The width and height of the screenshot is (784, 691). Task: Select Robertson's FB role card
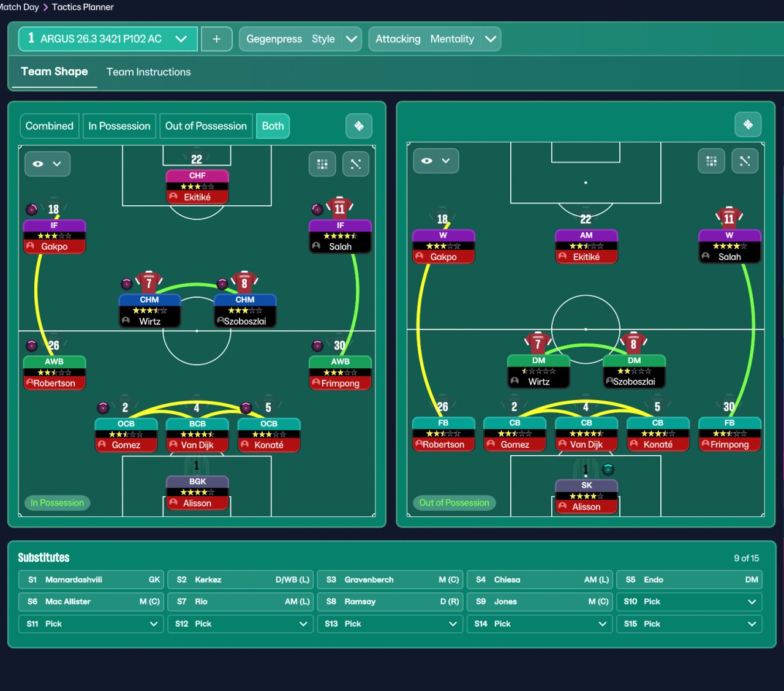pos(443,434)
